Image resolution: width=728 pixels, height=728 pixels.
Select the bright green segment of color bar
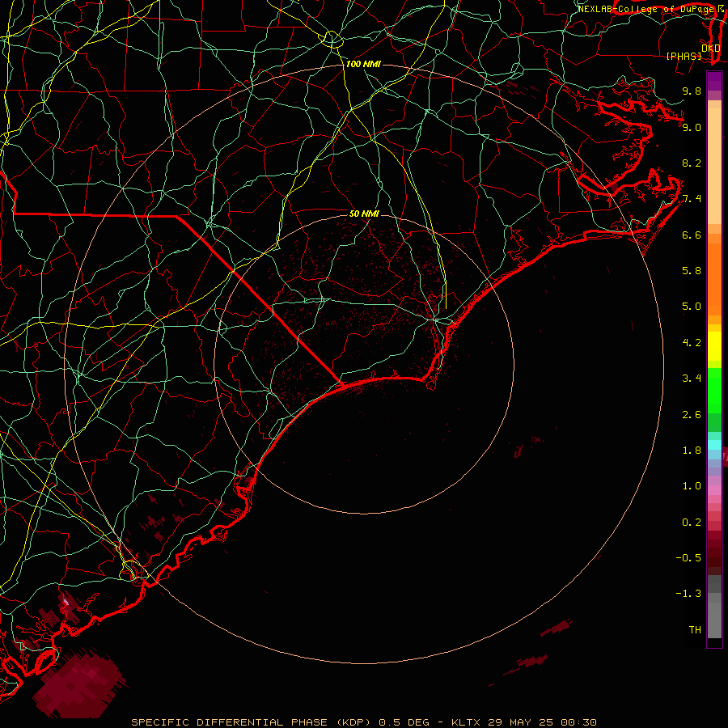pos(714,391)
